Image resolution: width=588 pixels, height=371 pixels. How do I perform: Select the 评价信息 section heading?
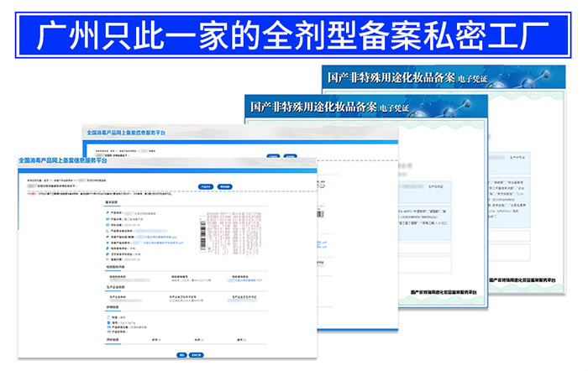pyautogui.click(x=112, y=340)
